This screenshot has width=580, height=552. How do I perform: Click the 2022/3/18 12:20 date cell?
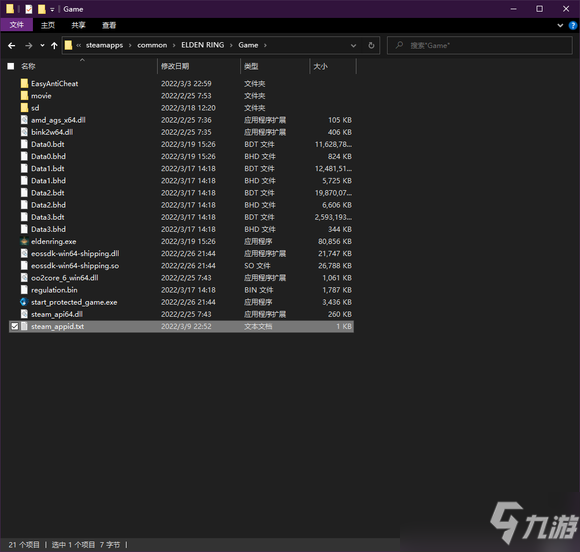click(x=188, y=108)
